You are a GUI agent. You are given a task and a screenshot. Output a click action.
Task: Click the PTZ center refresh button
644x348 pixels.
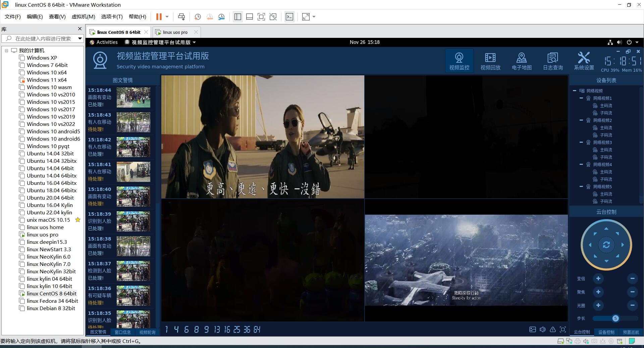[x=606, y=245]
